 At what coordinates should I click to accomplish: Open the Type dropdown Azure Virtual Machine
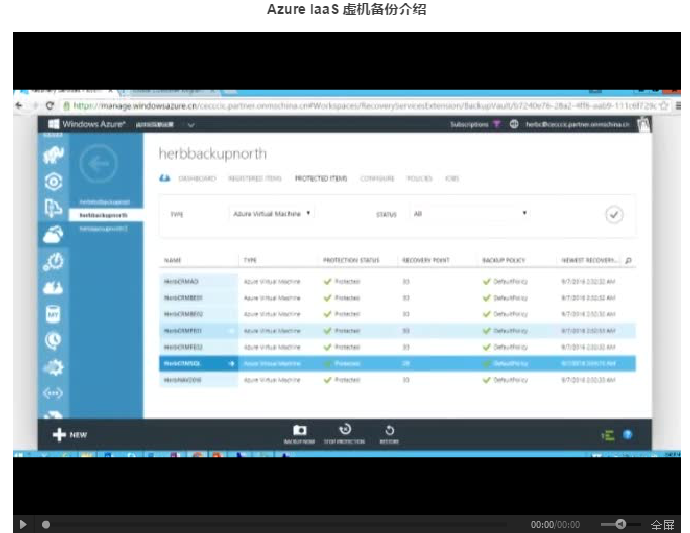pyautogui.click(x=272, y=213)
